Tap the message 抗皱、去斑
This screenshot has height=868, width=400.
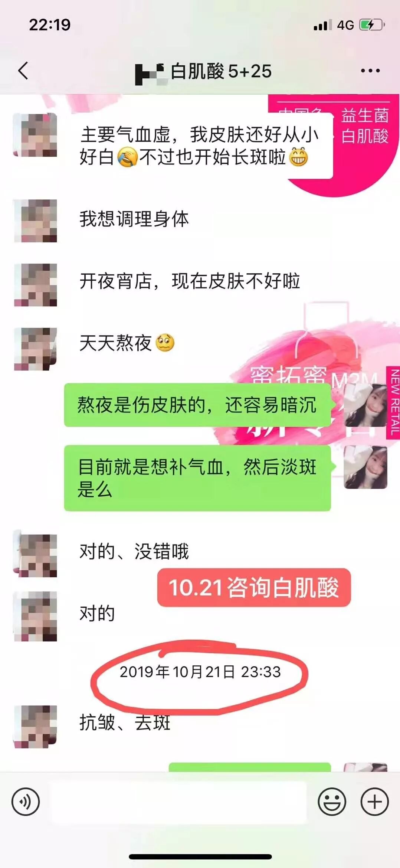(x=125, y=722)
